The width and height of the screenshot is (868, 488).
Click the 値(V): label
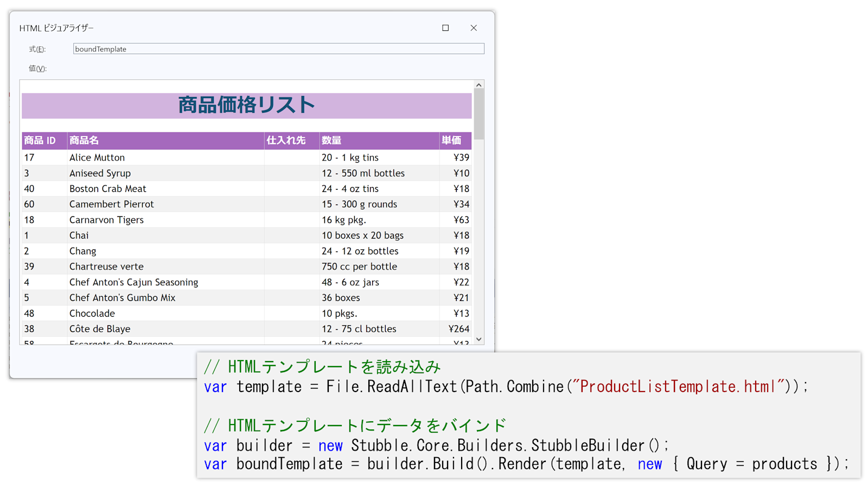coord(37,68)
